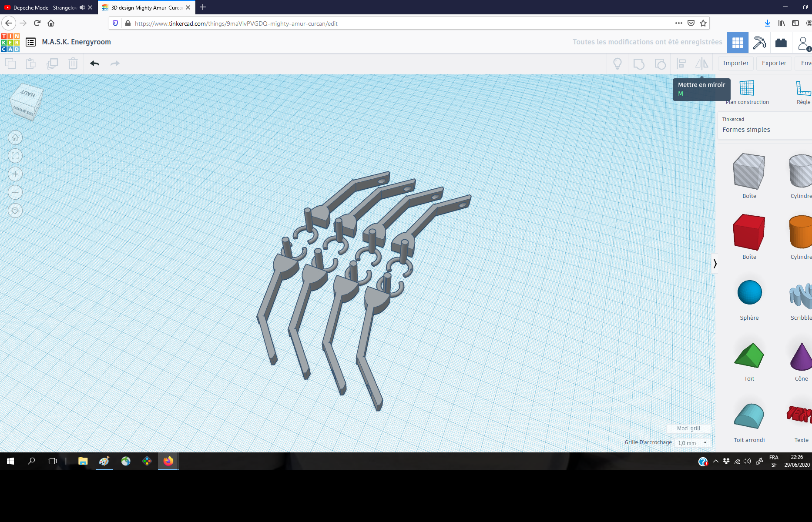
Task: Open the Grille d'accrochage 1,0 mm dropdown
Action: 693,443
